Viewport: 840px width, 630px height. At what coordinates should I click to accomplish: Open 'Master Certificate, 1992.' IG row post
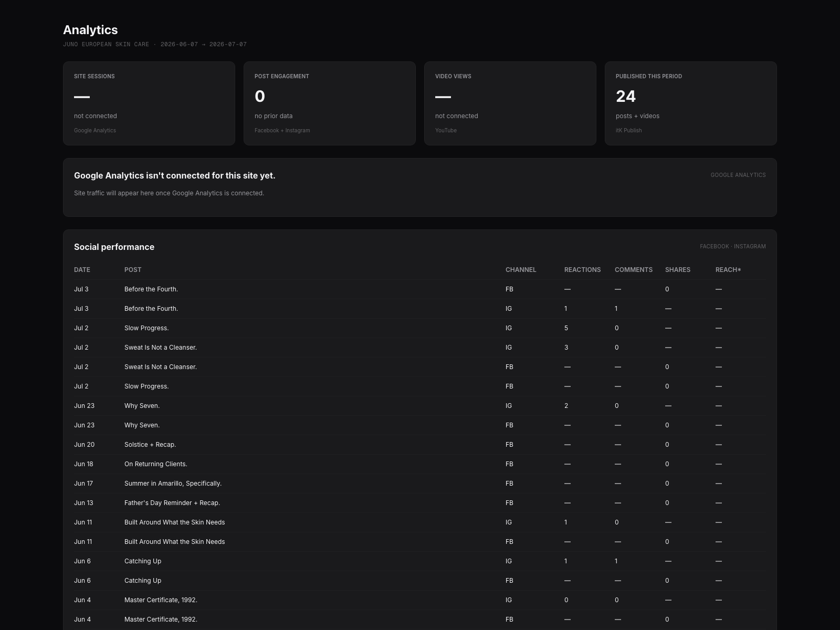[x=161, y=600]
